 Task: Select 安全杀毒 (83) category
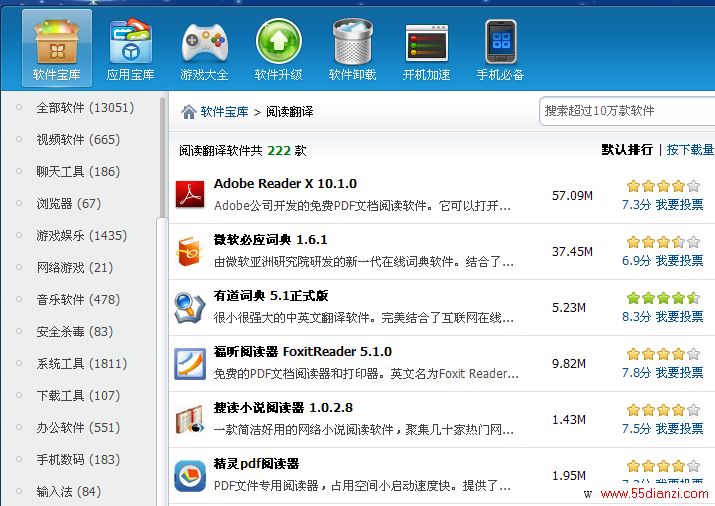pos(74,331)
